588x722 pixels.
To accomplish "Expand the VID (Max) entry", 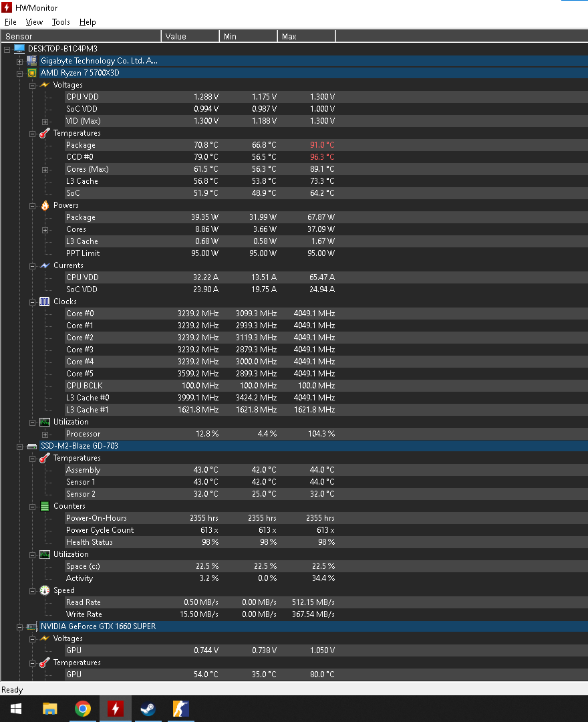I will click(45, 122).
